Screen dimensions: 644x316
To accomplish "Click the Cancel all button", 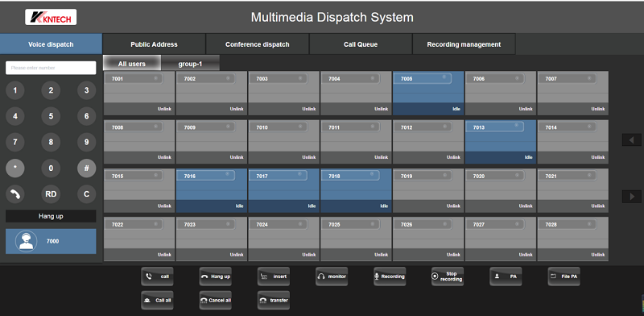I will tap(216, 301).
